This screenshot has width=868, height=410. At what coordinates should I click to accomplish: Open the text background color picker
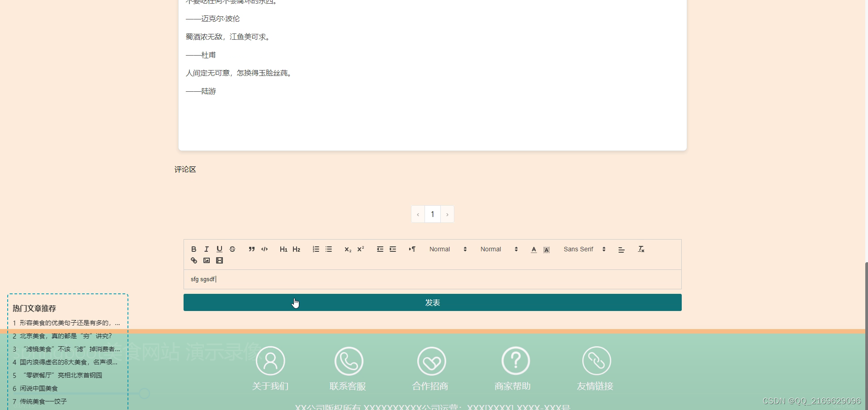[547, 249]
